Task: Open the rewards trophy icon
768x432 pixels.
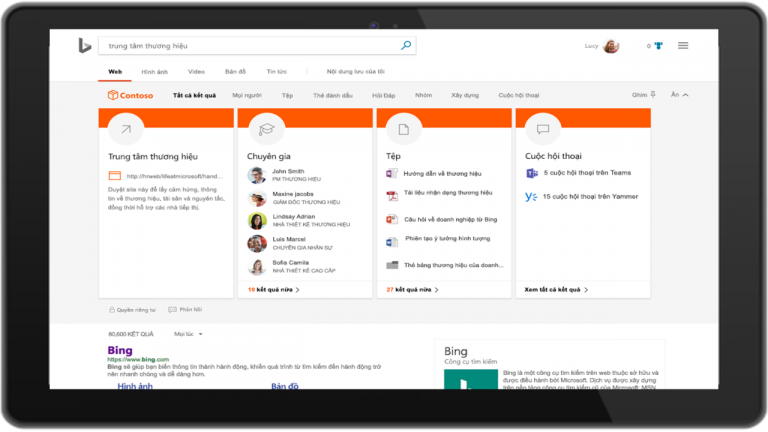Action: 659,46
